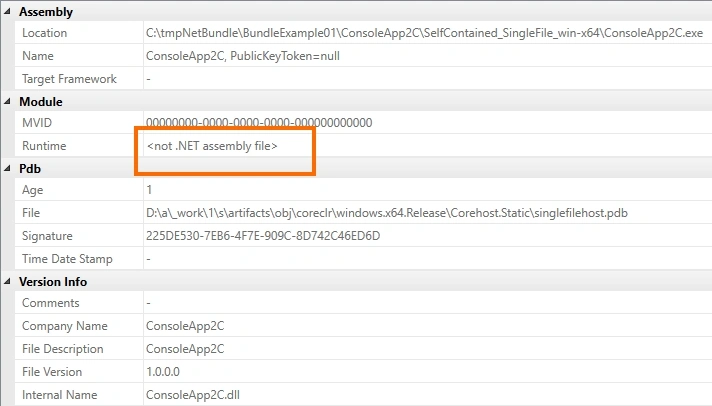712x406 pixels.
Task: Select the Company Name label
Action: 64,326
